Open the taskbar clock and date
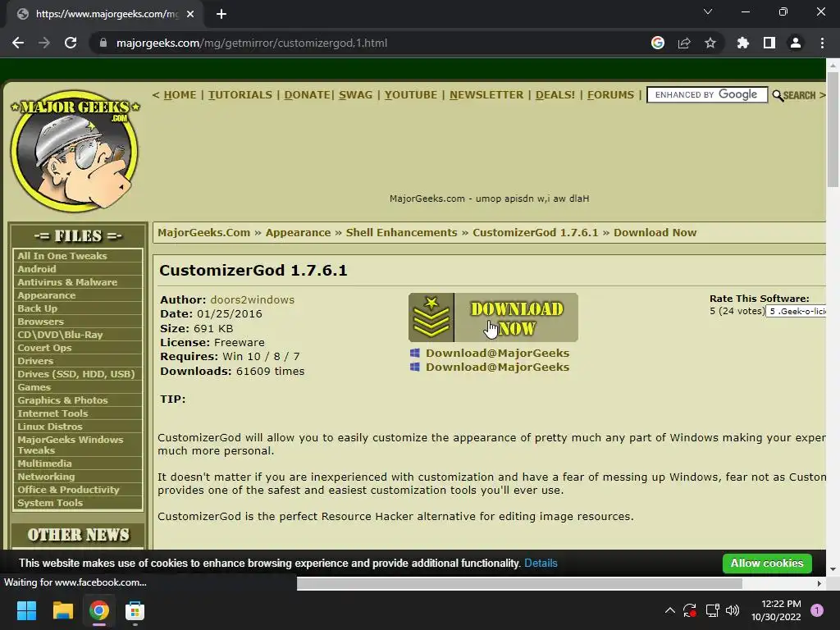Image resolution: width=840 pixels, height=630 pixels. [x=776, y=610]
